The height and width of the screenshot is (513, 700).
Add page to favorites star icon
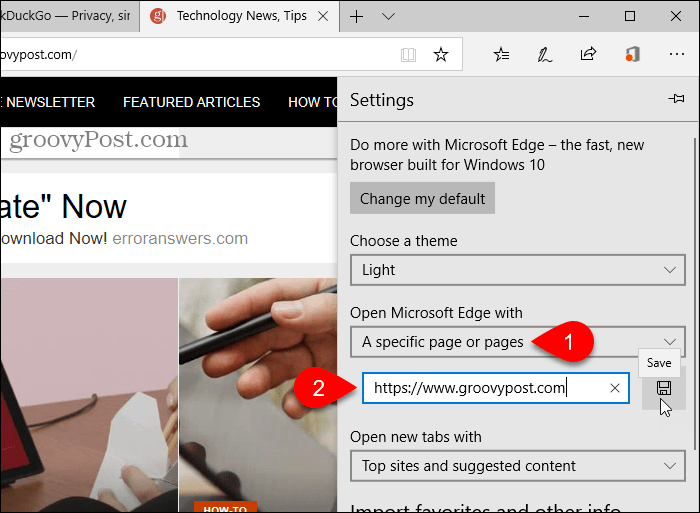pyautogui.click(x=441, y=55)
